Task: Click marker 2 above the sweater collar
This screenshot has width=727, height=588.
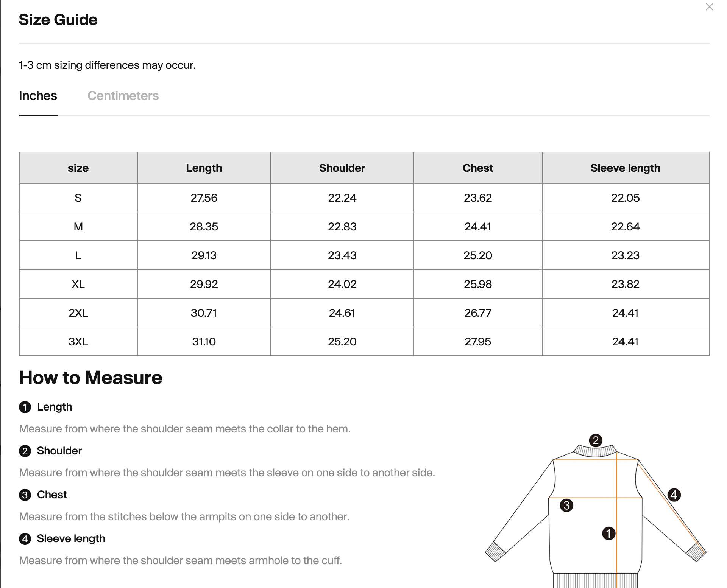Action: tap(596, 440)
